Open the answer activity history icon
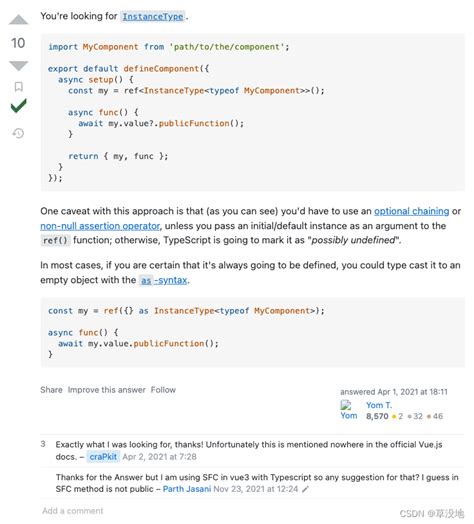 pos(18,133)
